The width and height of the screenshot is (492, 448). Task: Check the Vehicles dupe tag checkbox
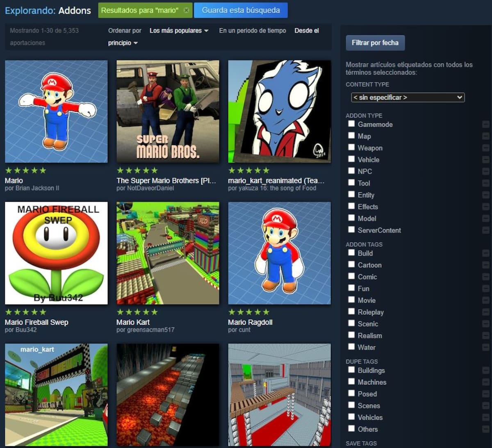[x=351, y=417]
